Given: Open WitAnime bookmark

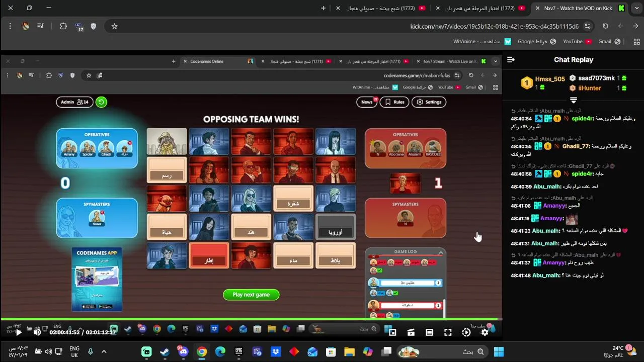Looking at the screenshot, I should tap(482, 42).
